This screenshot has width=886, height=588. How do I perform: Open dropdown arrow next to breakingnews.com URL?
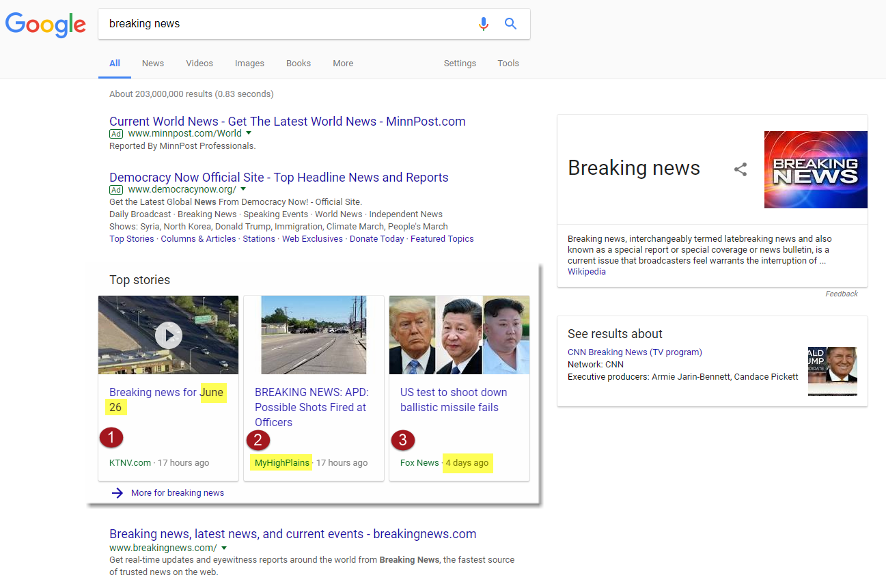coord(224,548)
